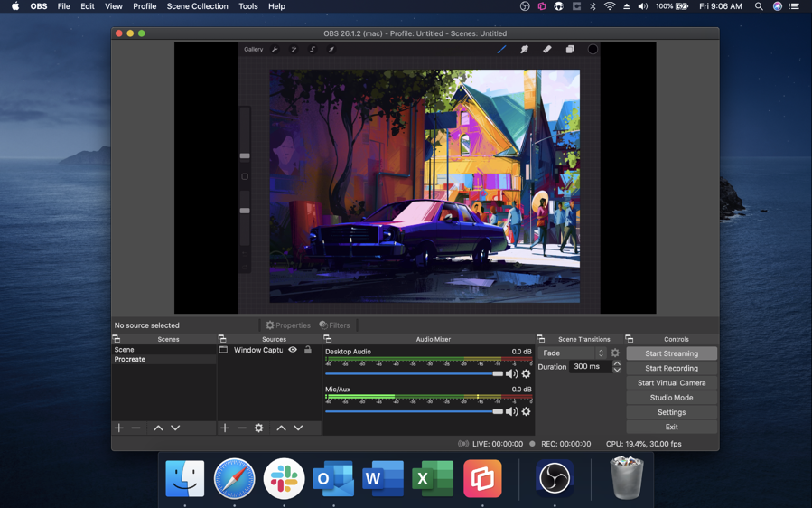Mute Desktop Audio speaker icon
The height and width of the screenshot is (508, 812).
(511, 373)
